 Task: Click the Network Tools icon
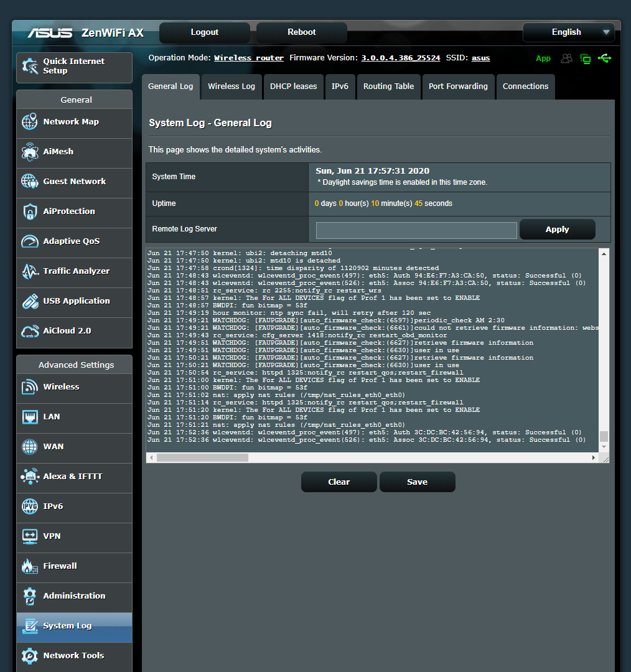tap(30, 656)
